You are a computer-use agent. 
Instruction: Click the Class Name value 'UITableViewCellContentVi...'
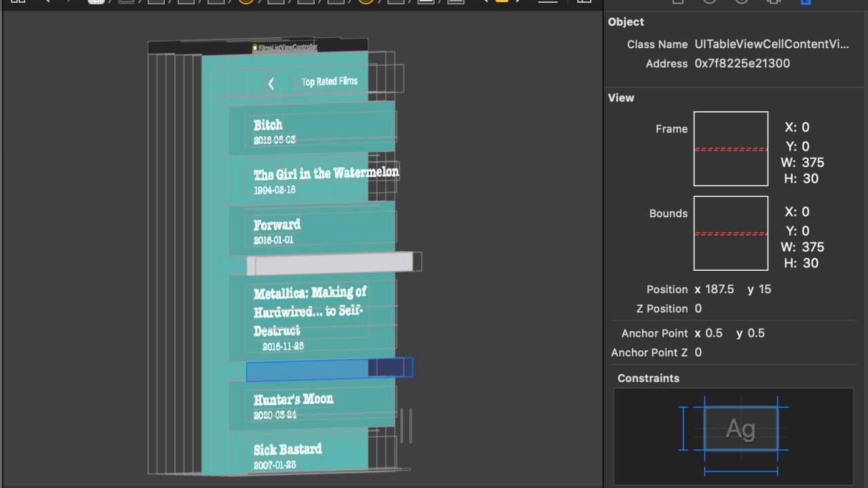click(x=772, y=44)
